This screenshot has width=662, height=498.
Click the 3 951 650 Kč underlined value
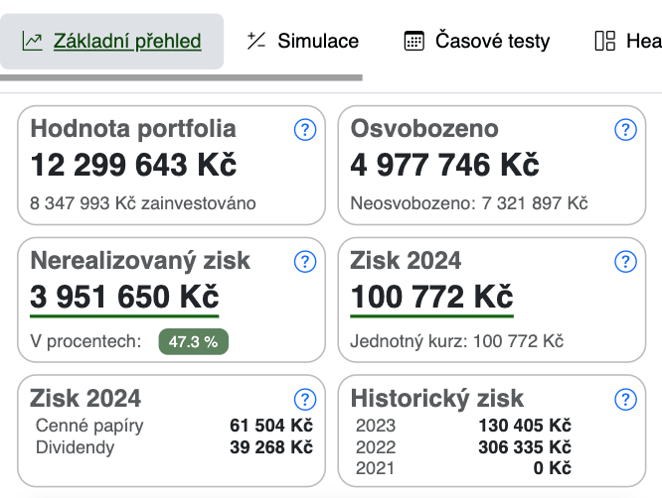point(125,297)
